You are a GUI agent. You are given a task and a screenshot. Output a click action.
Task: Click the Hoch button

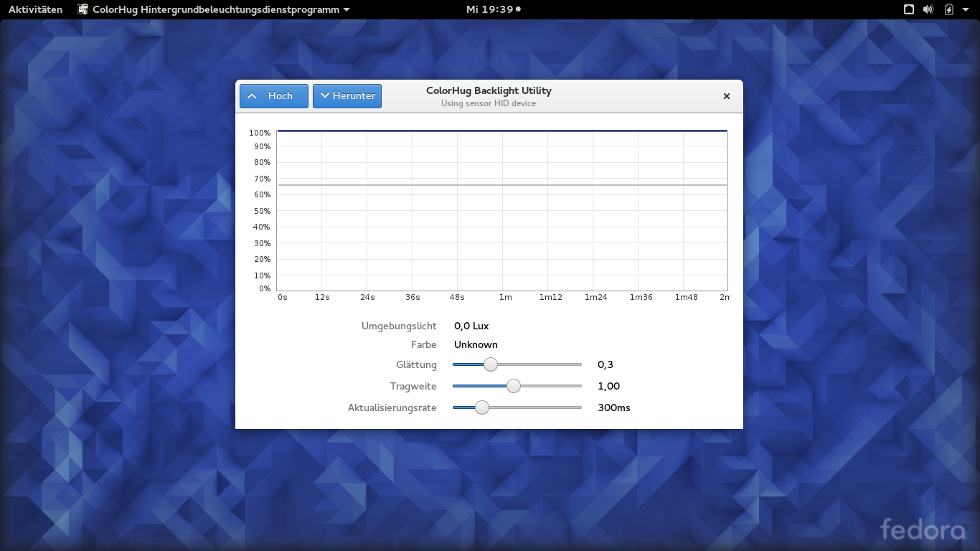[x=274, y=96]
